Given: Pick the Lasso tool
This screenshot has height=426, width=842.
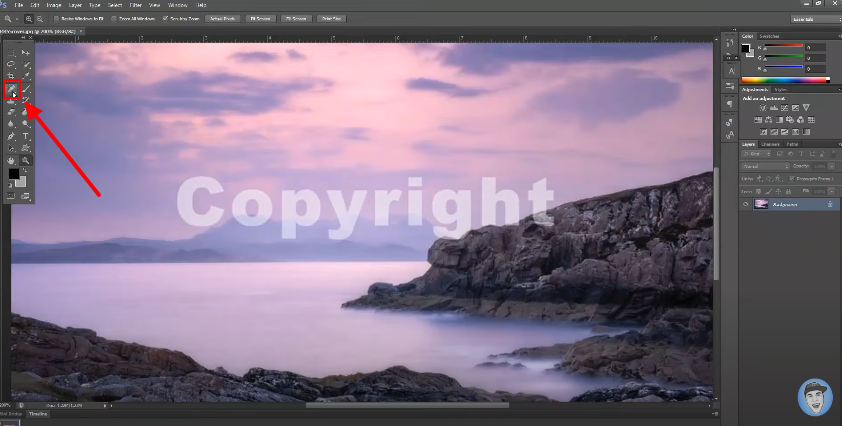Looking at the screenshot, I should pos(13,64).
